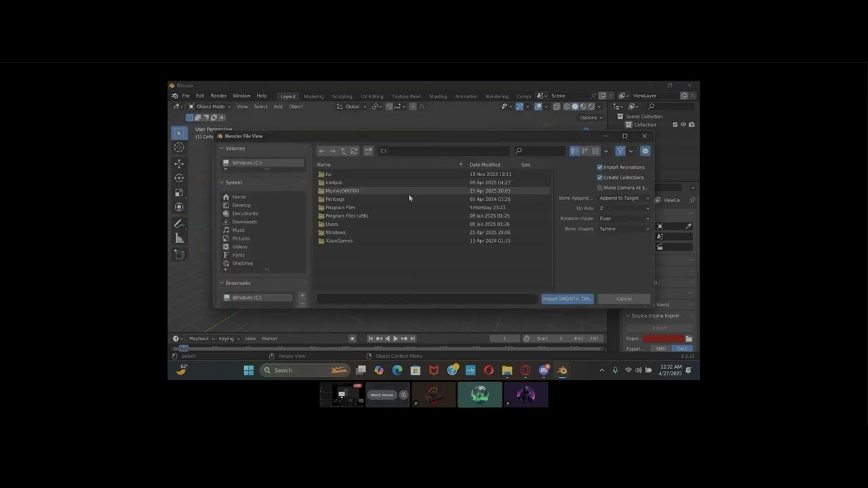Click the file filter funnel icon
This screenshot has width=868, height=488.
(x=620, y=151)
